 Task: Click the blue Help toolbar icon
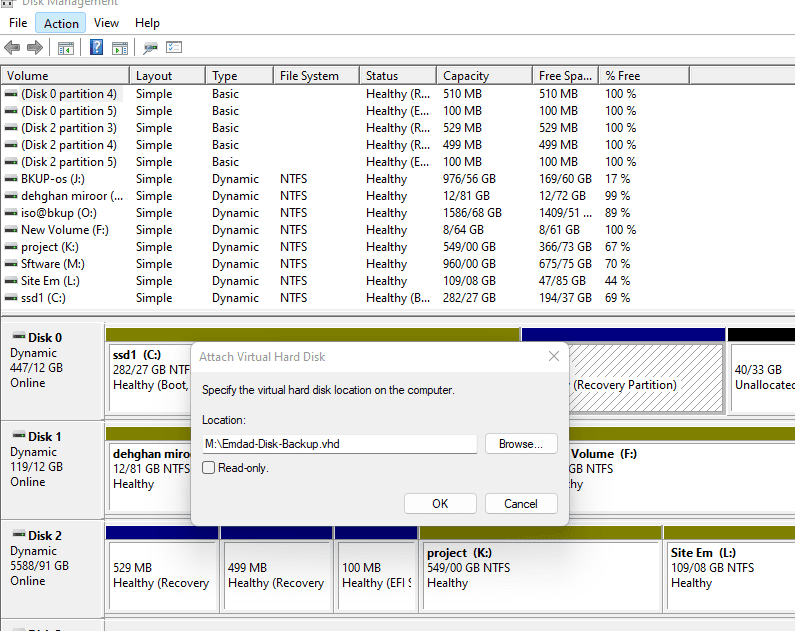click(x=97, y=47)
